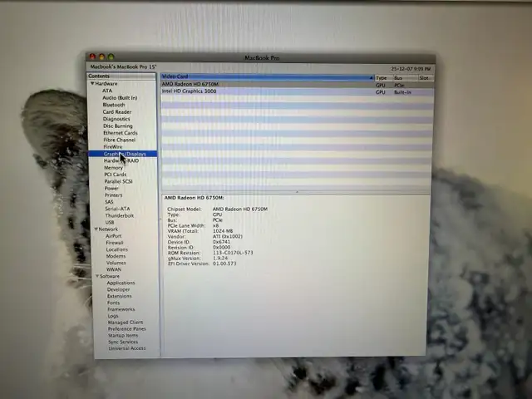Open the Bluetooth hardware entry

pyautogui.click(x=114, y=105)
